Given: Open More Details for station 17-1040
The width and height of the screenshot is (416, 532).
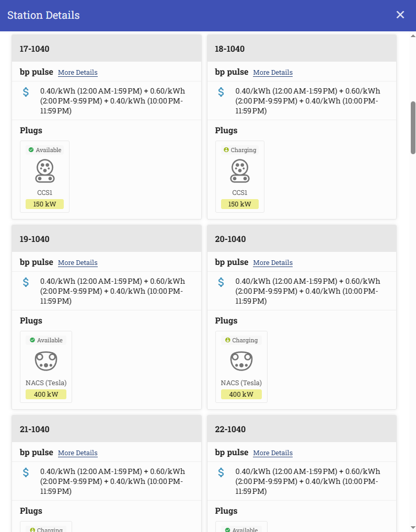Looking at the screenshot, I should click(77, 73).
